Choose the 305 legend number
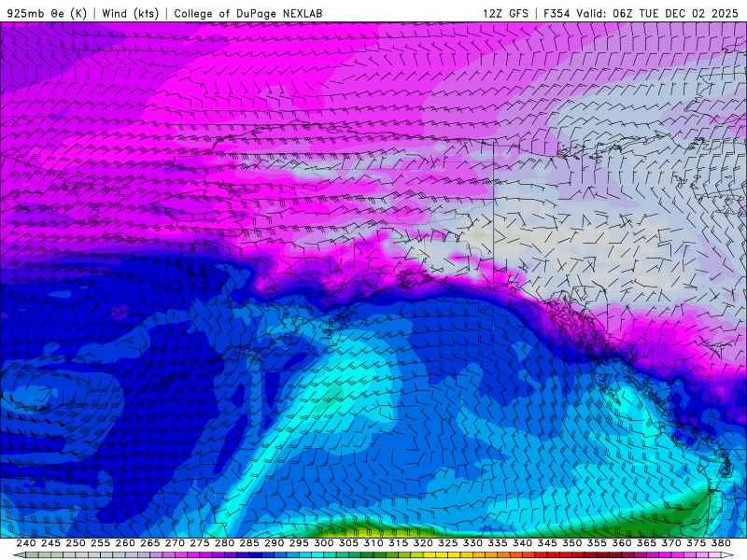This screenshot has height=560, width=747. pos(348,543)
